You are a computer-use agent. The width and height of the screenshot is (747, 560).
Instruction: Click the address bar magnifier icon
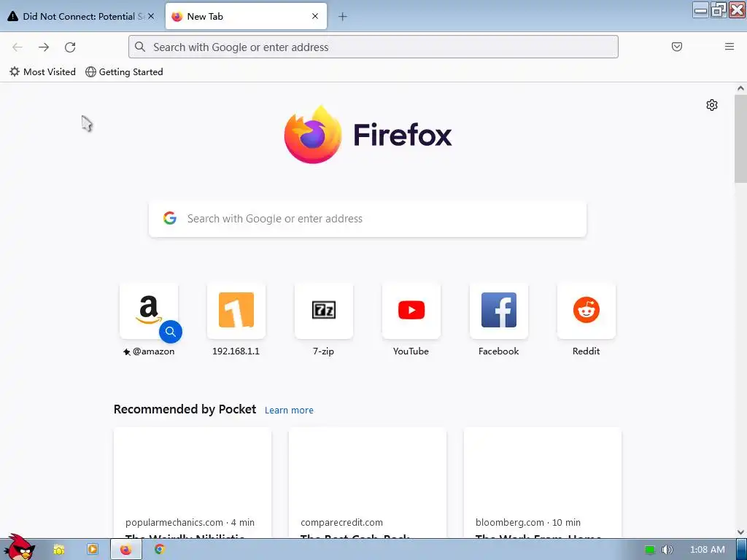(x=140, y=47)
